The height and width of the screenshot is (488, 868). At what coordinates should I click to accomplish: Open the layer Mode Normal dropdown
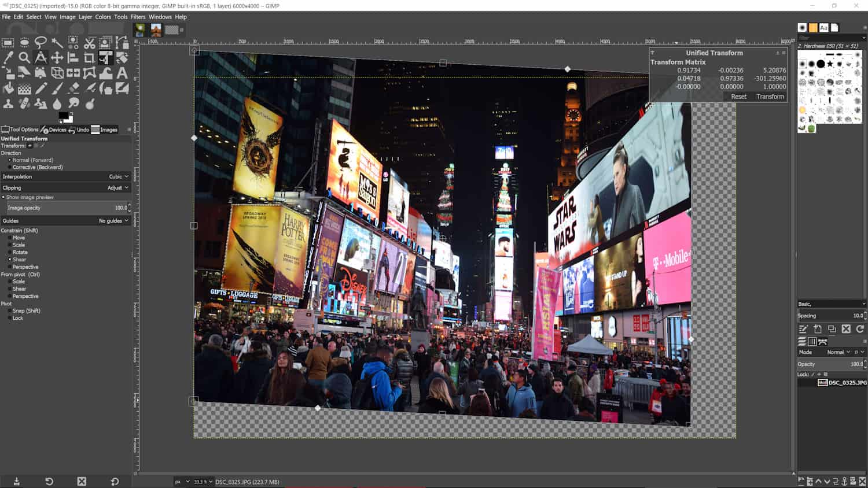coord(838,352)
